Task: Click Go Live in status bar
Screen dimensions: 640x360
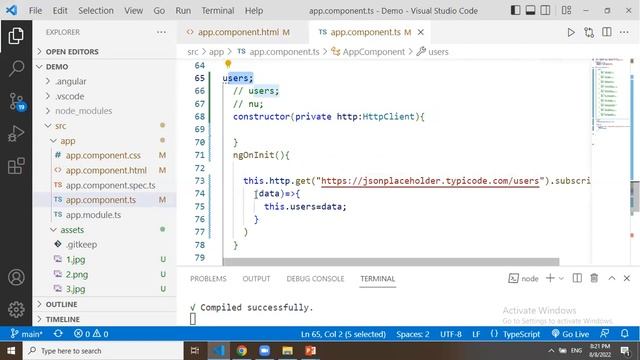Action: [570, 334]
